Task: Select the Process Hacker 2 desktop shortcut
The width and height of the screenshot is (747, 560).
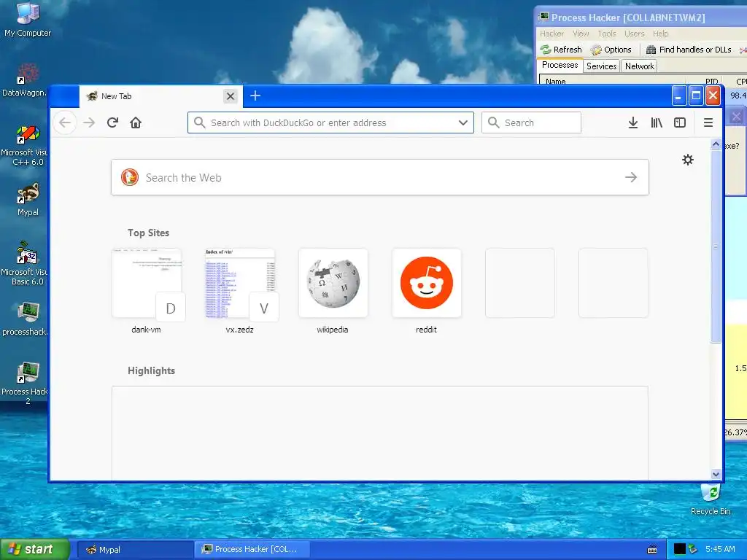Action: [24, 384]
